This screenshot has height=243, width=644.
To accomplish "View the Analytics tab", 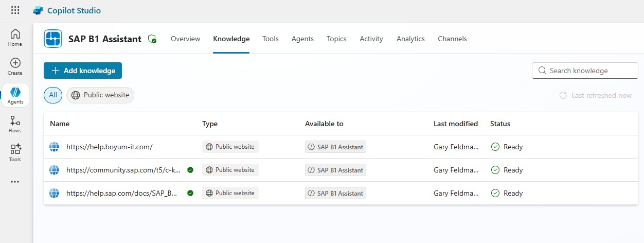I will coord(410,39).
